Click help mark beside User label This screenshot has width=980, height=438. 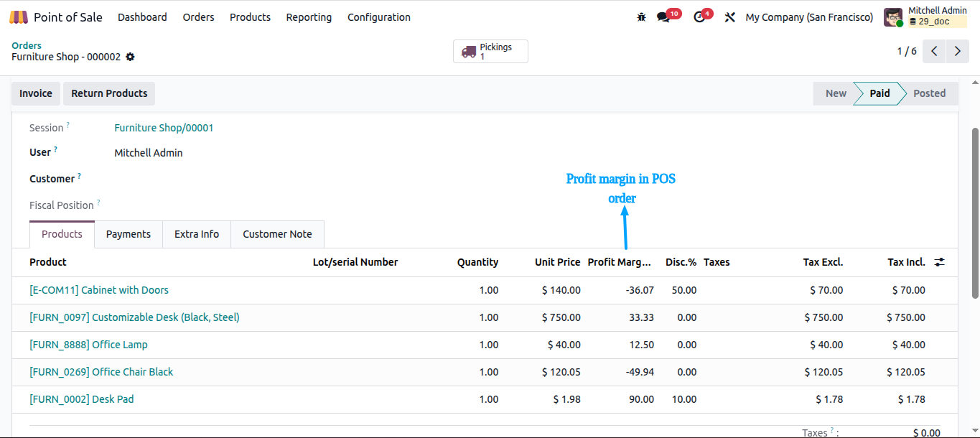point(55,149)
